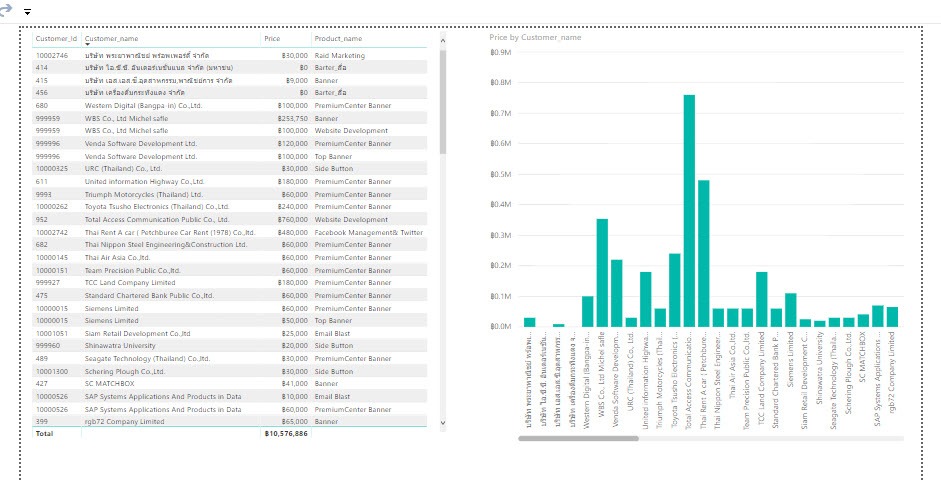Click Customer_Id cell 399
941x481 pixels.
click(41, 422)
